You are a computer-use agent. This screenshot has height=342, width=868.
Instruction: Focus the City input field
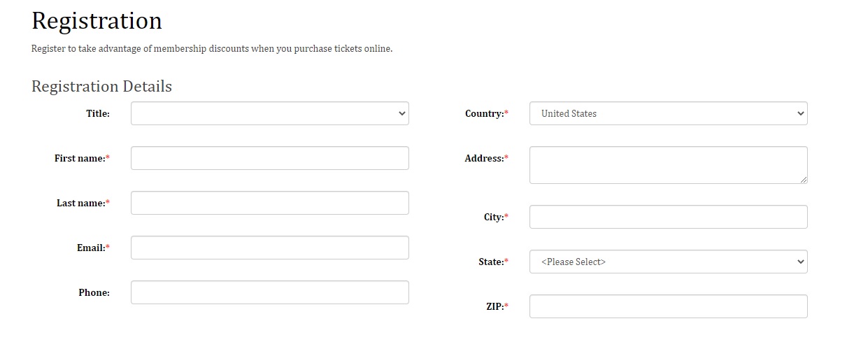tap(668, 217)
